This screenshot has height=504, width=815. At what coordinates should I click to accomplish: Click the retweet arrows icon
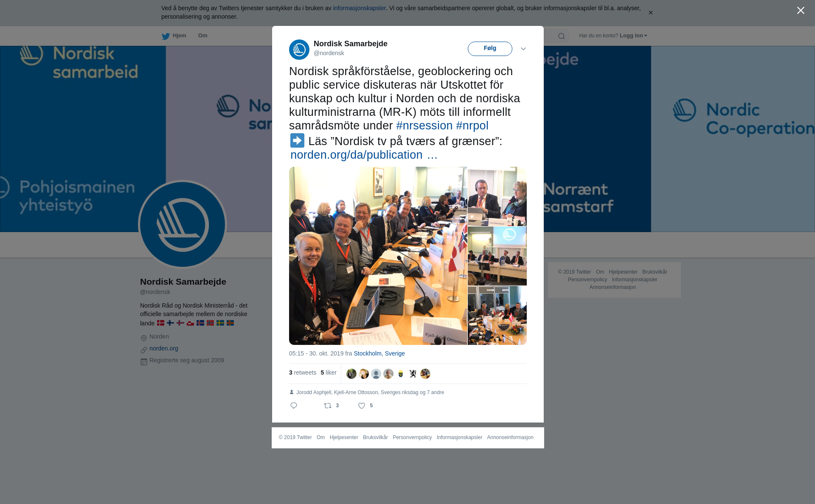click(328, 406)
